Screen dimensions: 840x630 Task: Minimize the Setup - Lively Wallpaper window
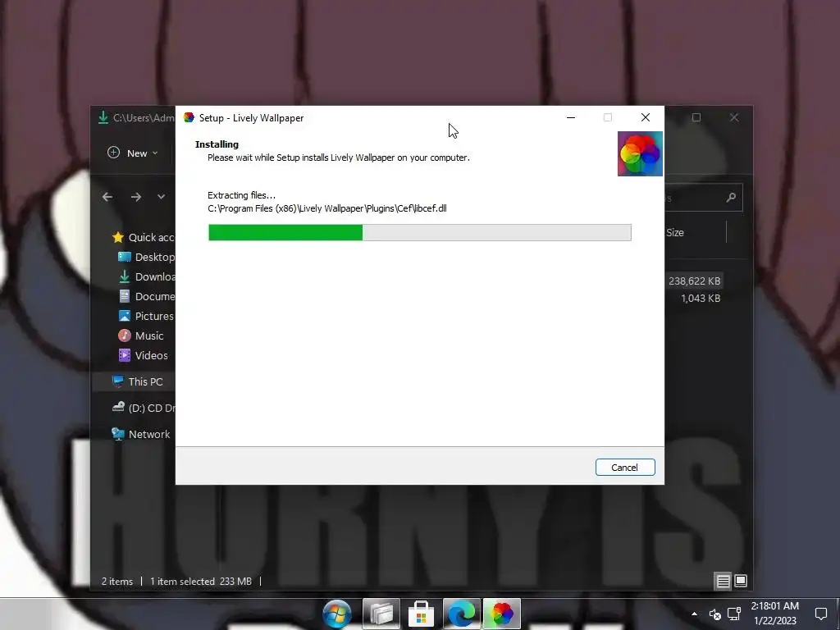[x=571, y=117]
